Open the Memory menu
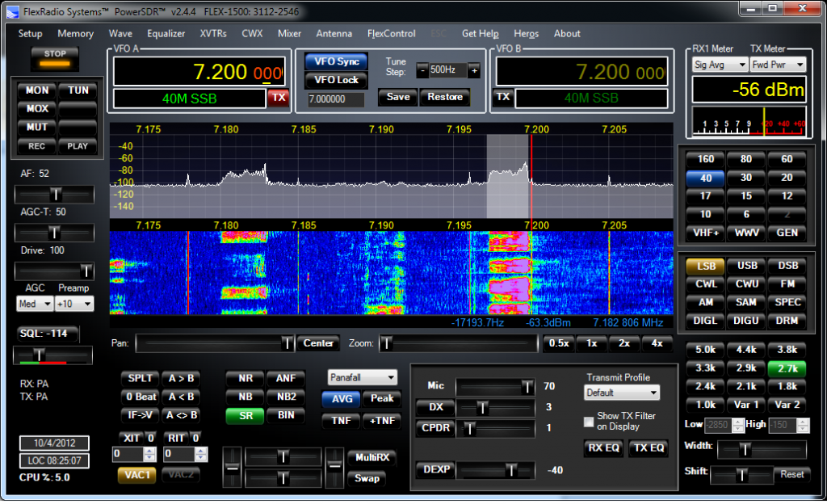The width and height of the screenshot is (827, 504). [75, 34]
